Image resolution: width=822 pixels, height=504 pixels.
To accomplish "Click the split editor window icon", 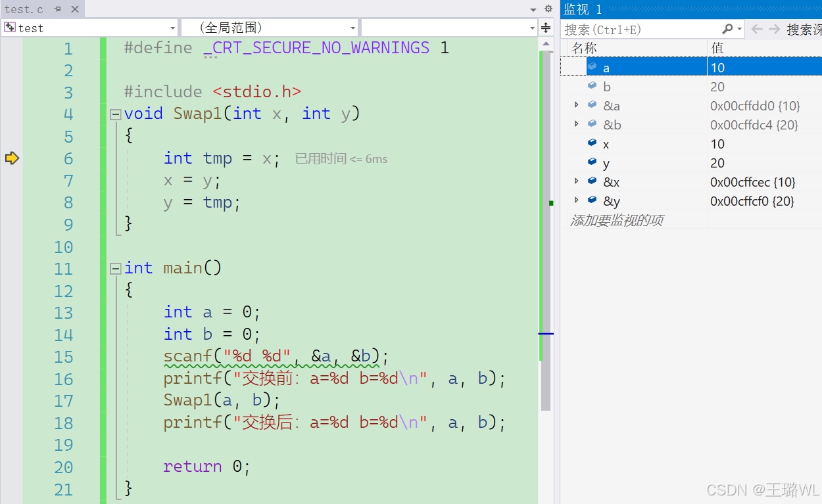I will coord(546,28).
